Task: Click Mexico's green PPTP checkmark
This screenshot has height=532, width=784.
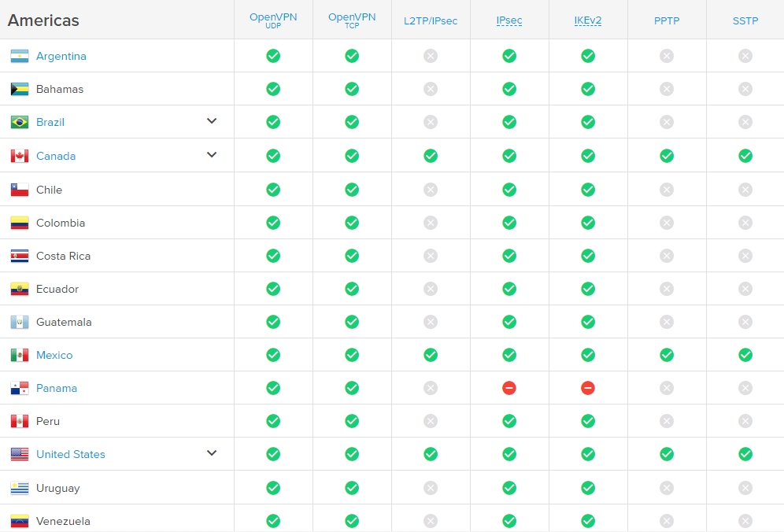Action: (x=667, y=355)
